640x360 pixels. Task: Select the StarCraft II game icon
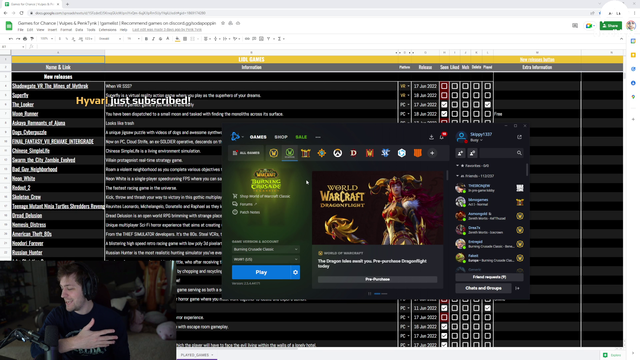pyautogui.click(x=386, y=153)
